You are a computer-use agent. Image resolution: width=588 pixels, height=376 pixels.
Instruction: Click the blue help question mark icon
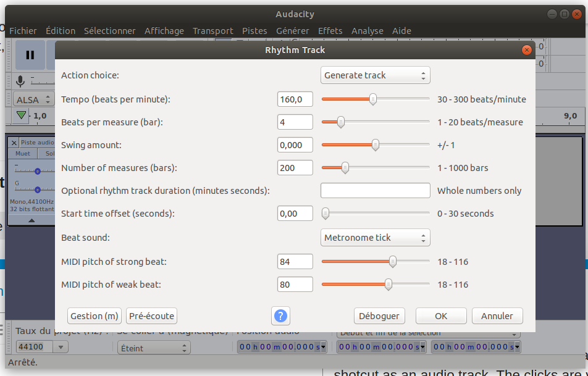click(280, 316)
